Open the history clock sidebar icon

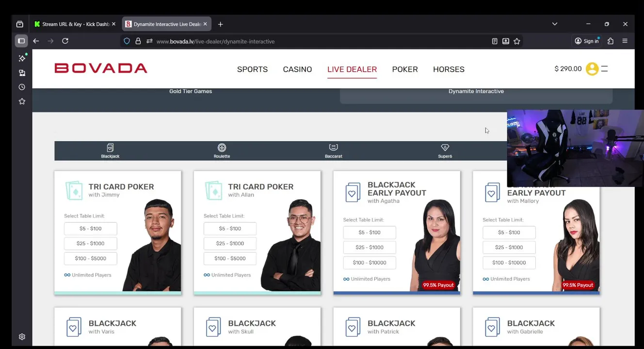point(22,87)
